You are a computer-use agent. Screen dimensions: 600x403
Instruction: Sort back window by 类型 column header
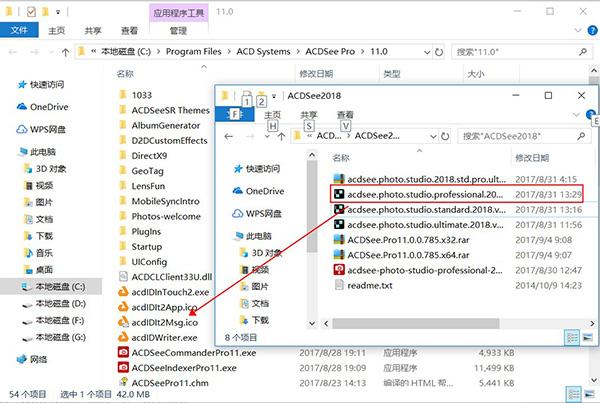(x=392, y=74)
